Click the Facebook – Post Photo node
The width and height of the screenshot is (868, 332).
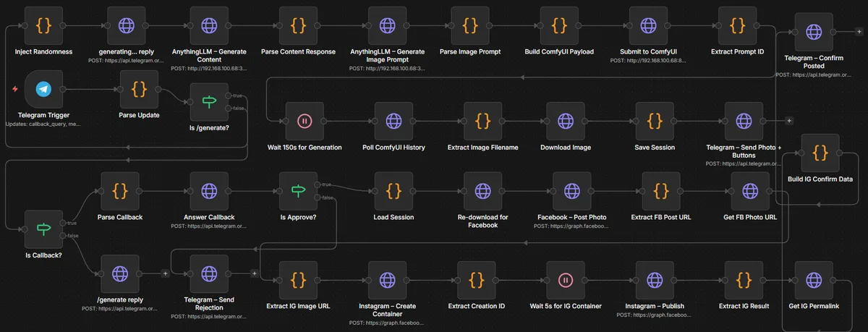(x=571, y=190)
